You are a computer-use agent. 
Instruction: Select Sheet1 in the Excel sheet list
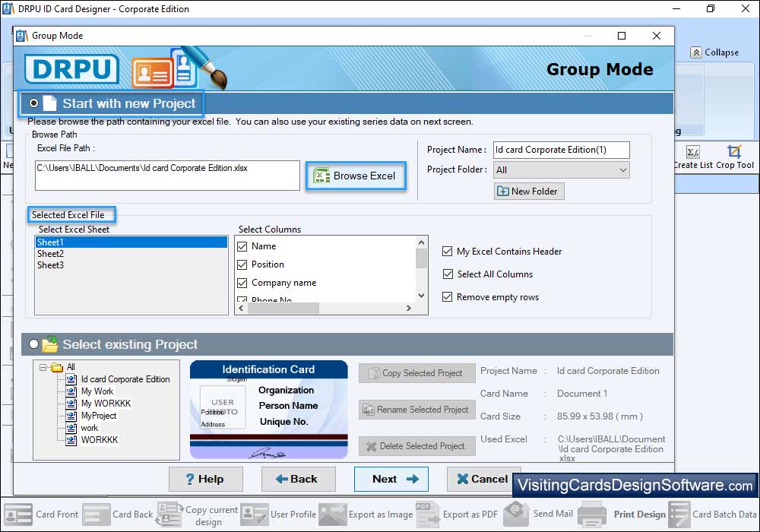click(x=131, y=242)
